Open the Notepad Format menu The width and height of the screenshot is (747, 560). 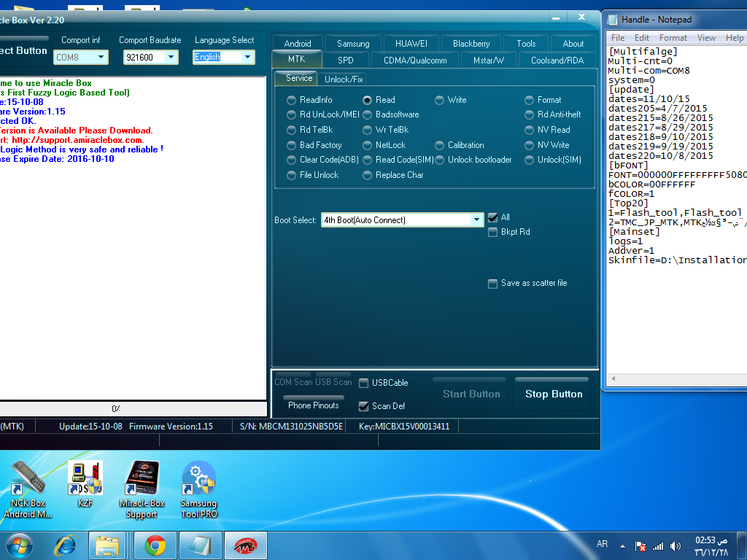(673, 38)
